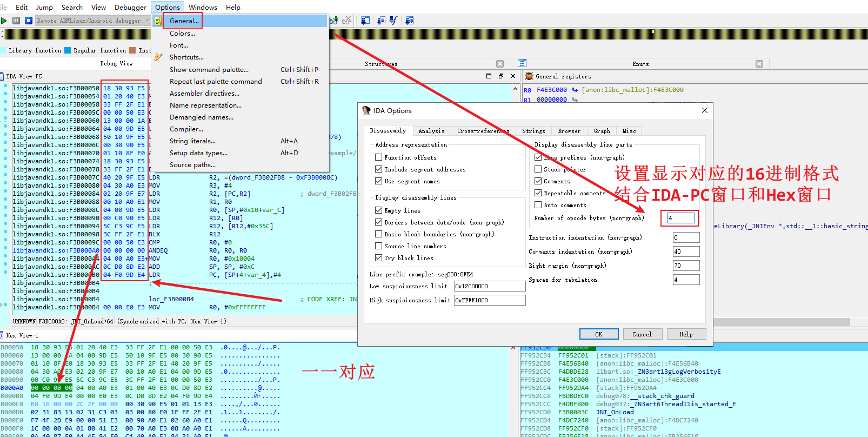
Task: Click the Instruction indentation field
Action: point(686,237)
